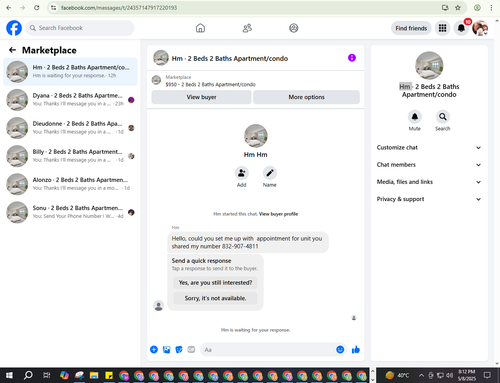
Task: Open the large listing photo in the right panel
Action: pos(429,66)
